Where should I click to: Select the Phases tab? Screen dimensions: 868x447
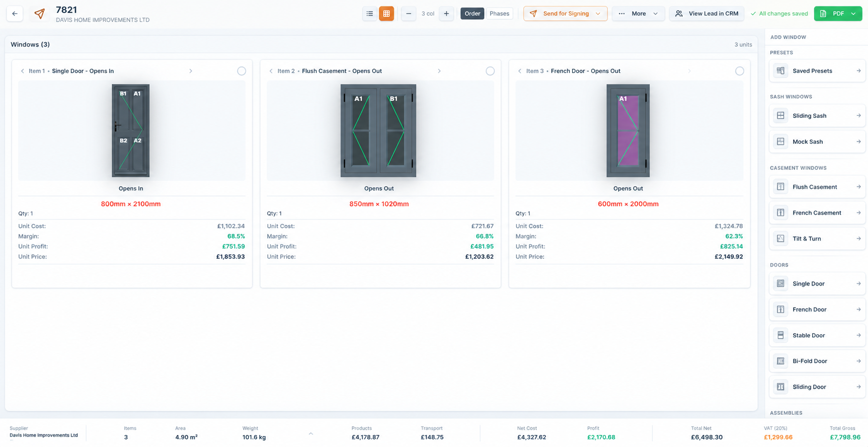[x=499, y=14]
